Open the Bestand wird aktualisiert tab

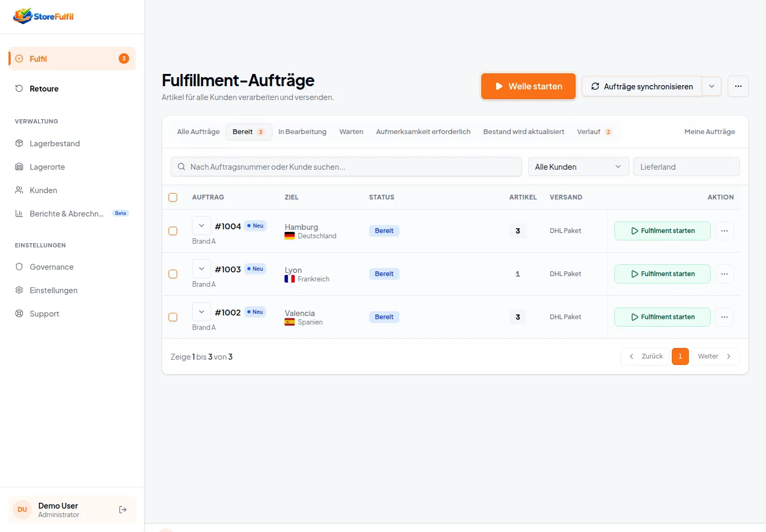(x=524, y=132)
